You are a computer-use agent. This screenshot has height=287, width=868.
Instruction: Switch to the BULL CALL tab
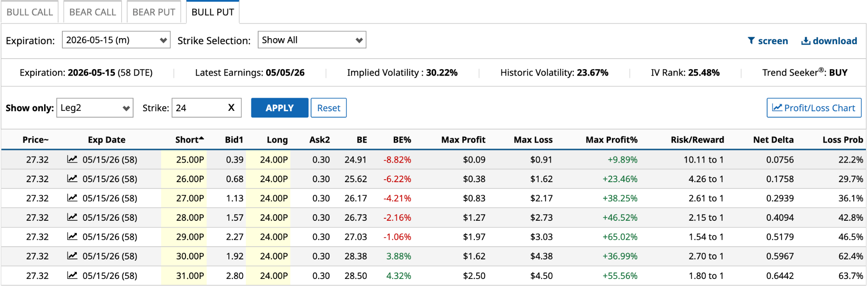(x=30, y=12)
